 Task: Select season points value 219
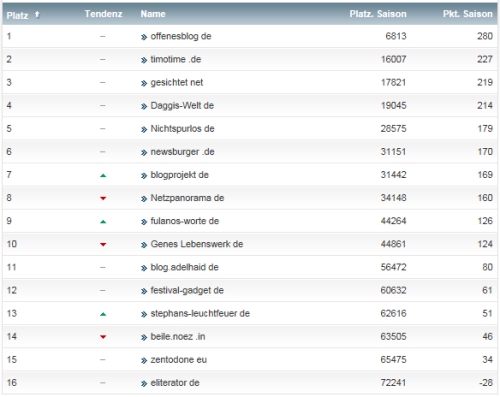pos(485,82)
